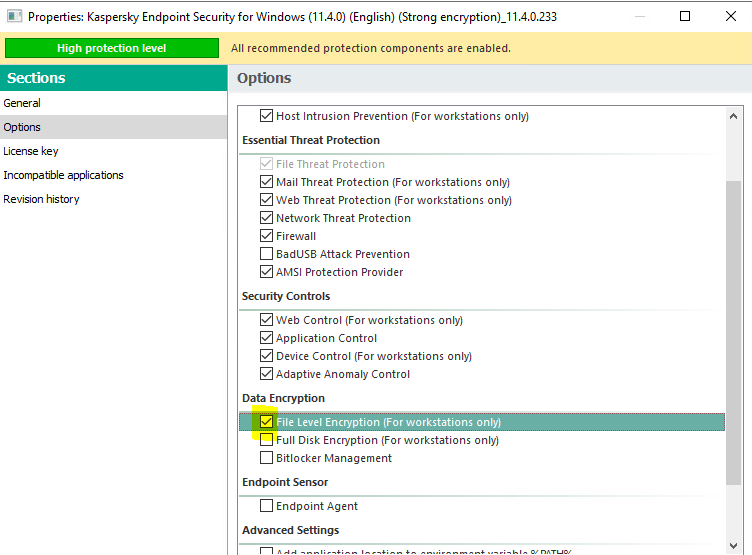Close the Properties window
The width and height of the screenshot is (752, 555).
point(731,16)
